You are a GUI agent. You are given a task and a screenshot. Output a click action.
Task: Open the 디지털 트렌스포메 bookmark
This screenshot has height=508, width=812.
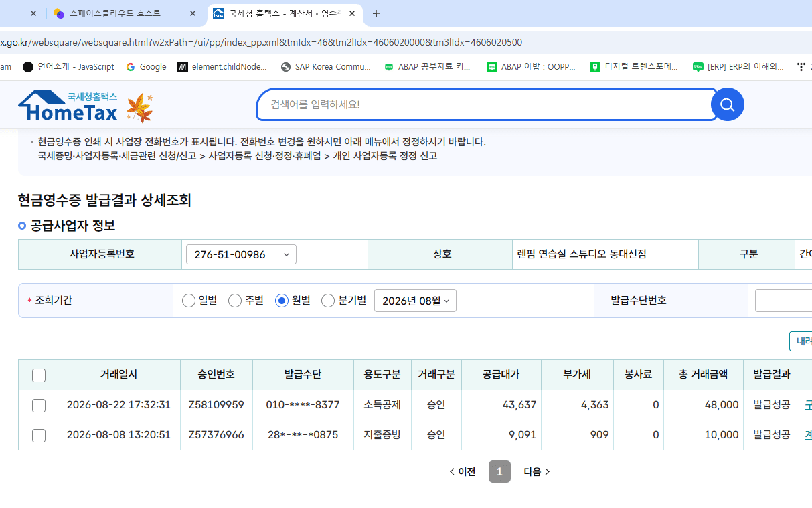pyautogui.click(x=634, y=67)
